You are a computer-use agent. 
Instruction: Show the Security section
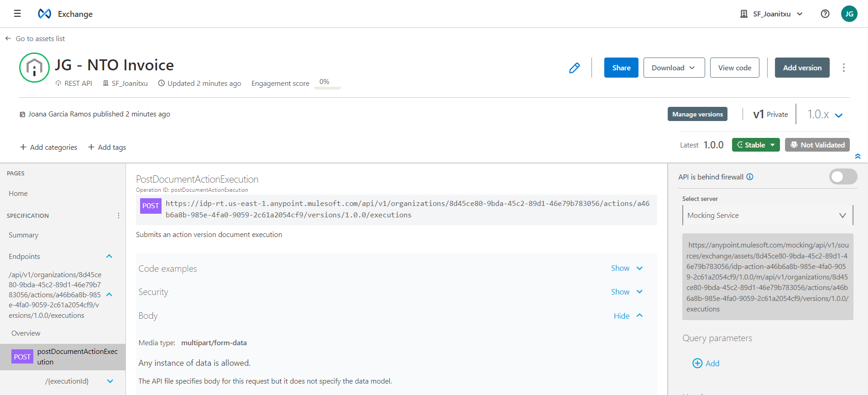[x=627, y=292]
